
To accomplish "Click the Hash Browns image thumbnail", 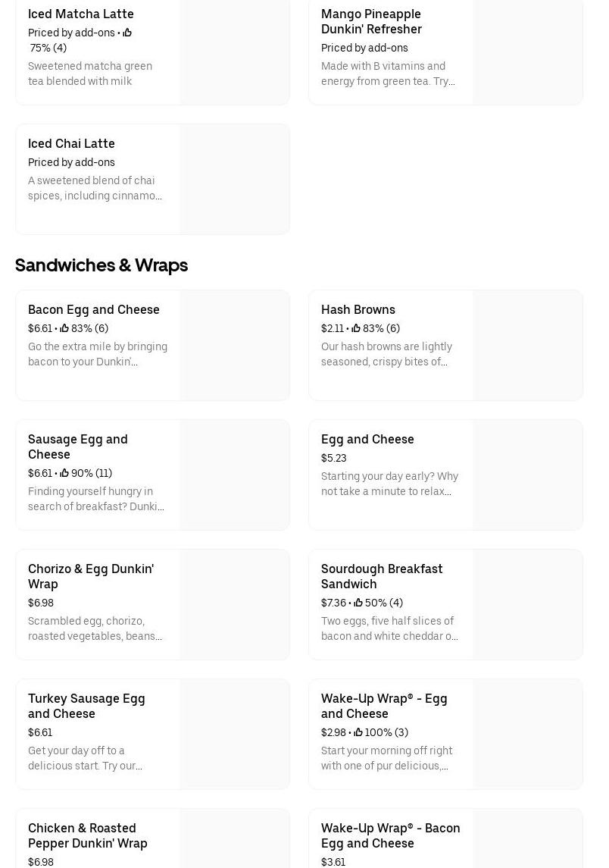I will point(527,346).
